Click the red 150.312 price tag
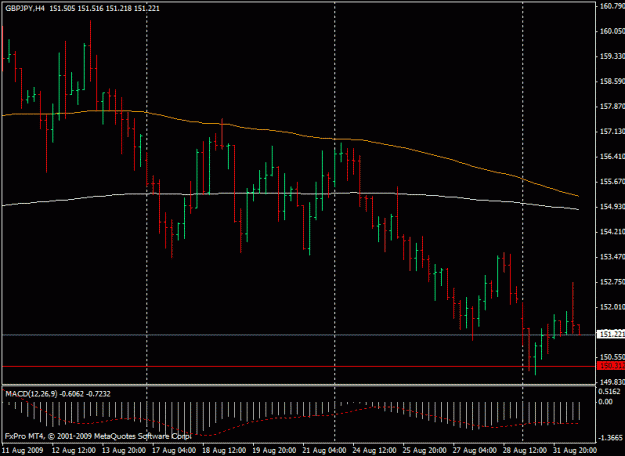This screenshot has width=625, height=456. coord(611,366)
